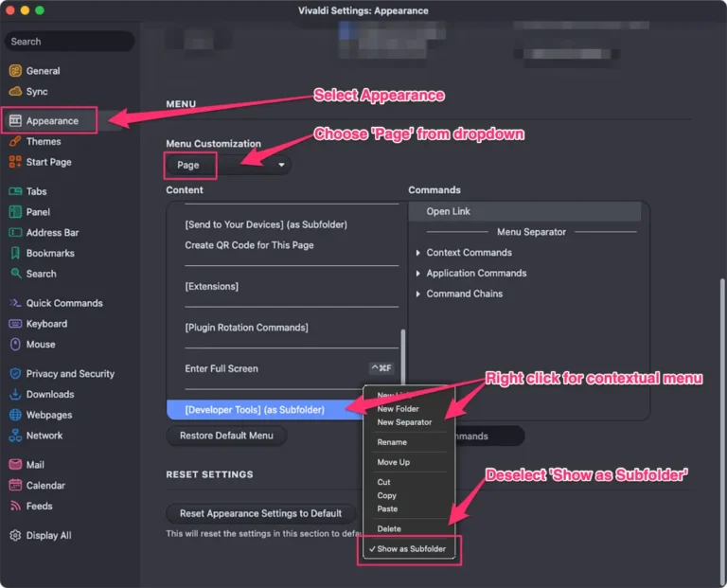Open Tabs settings icon
The height and width of the screenshot is (588, 727).
(x=15, y=191)
